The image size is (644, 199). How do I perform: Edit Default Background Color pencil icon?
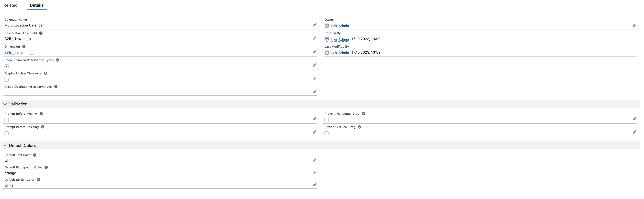point(314,172)
